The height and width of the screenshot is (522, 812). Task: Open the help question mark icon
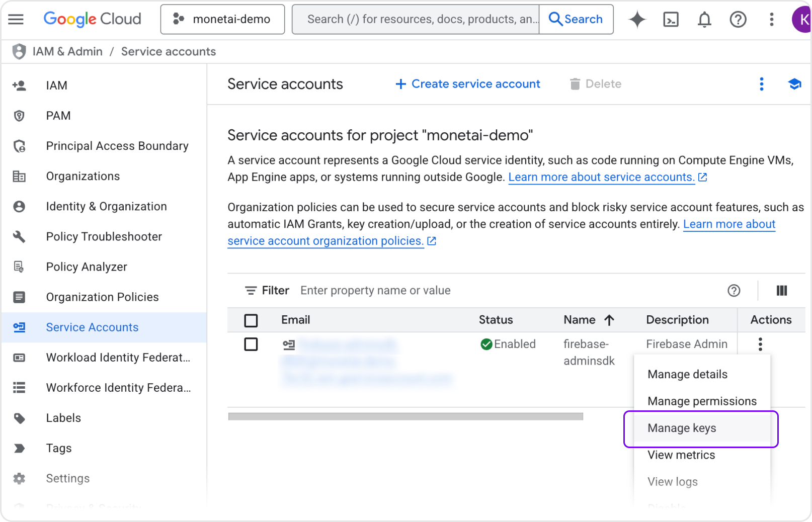coord(738,20)
